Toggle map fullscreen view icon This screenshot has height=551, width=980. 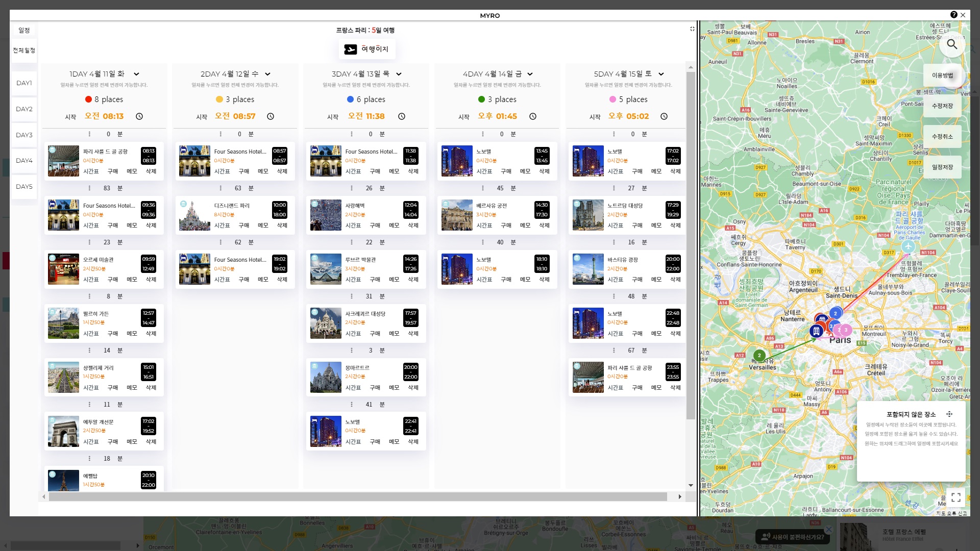click(x=956, y=496)
